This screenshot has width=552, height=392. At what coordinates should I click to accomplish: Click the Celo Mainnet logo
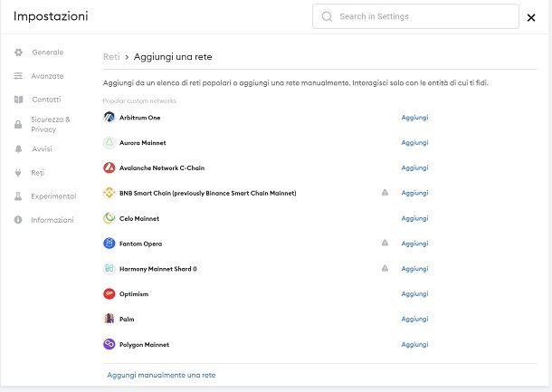tap(109, 218)
